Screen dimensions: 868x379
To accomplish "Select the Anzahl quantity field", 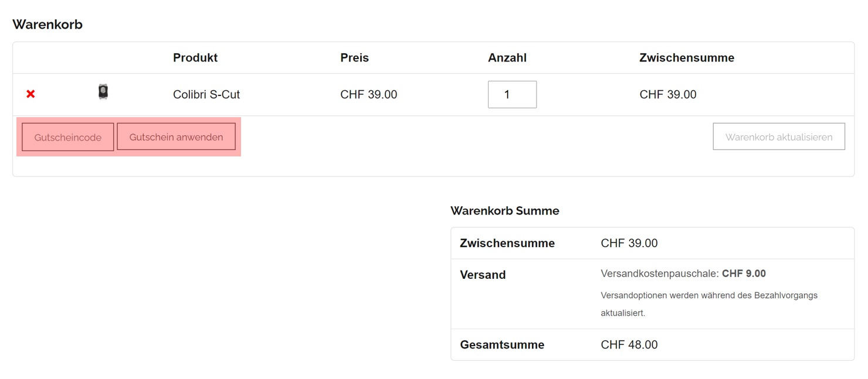I will (x=512, y=94).
